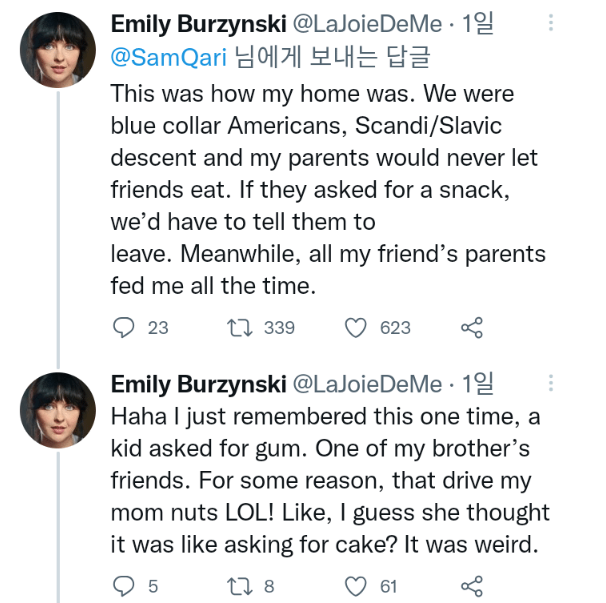Retweet the first tweet with 339 retweets
Viewport: 606px width, 603px height.
pos(241,327)
